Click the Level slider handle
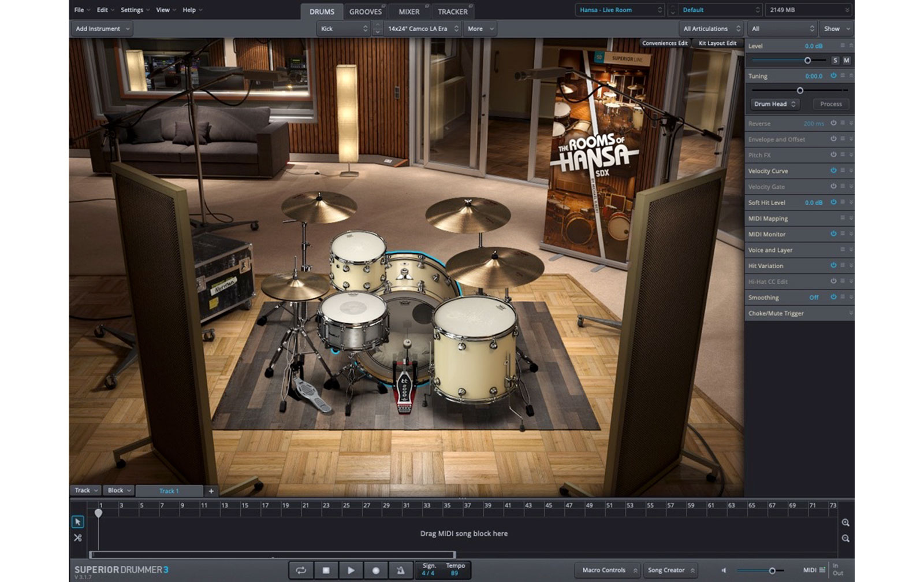Image resolution: width=924 pixels, height=582 pixels. click(807, 60)
